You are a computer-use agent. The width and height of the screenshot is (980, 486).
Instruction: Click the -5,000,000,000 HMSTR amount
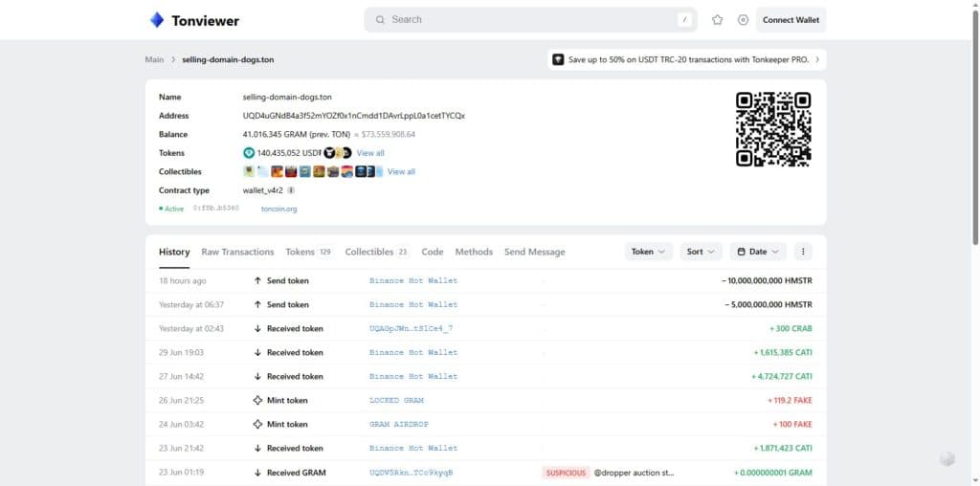click(768, 305)
